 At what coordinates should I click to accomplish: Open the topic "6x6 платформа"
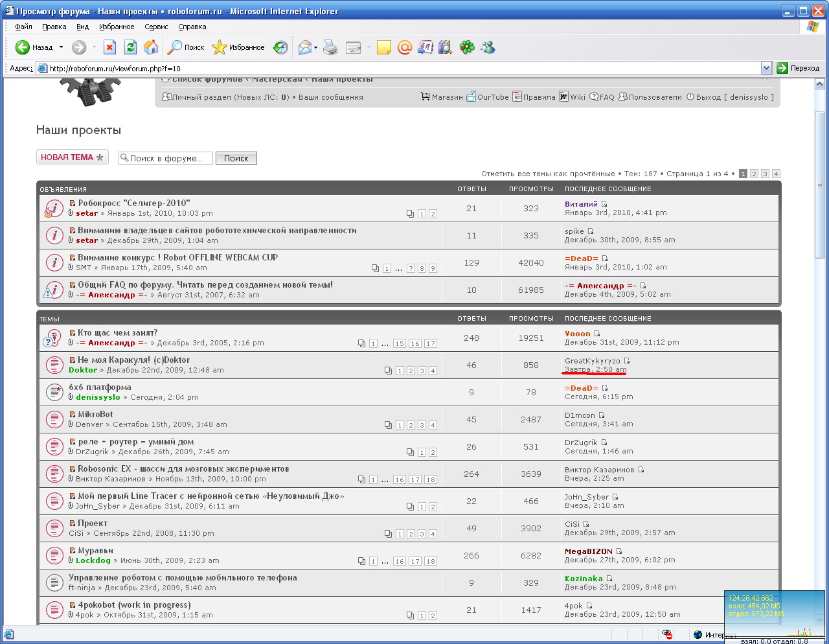coord(100,387)
